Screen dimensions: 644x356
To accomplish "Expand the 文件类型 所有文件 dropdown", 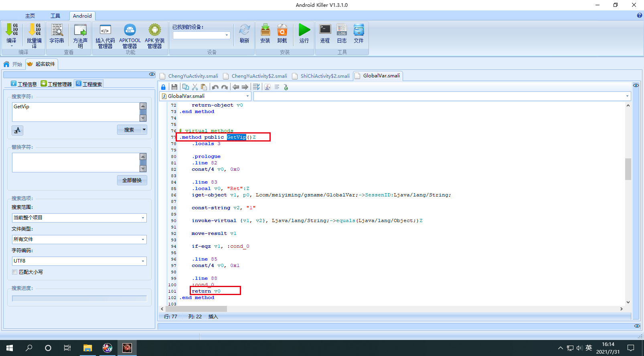I will tap(143, 239).
